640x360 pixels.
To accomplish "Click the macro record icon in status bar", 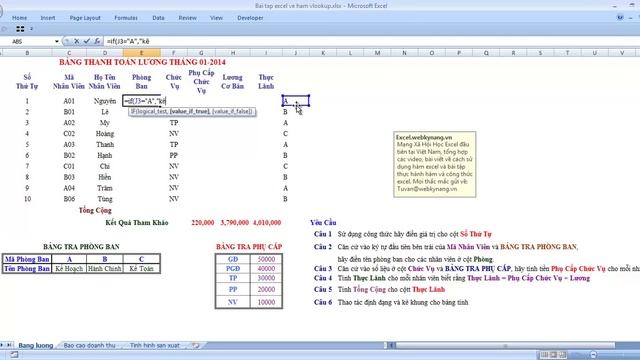I will (x=14, y=355).
